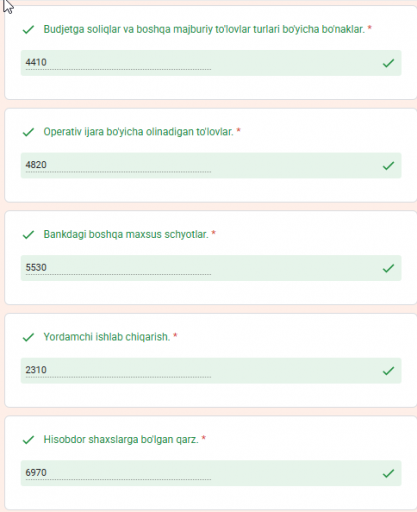417x512 pixels.
Task: Click the answer field containing 2310
Action: coord(211,370)
